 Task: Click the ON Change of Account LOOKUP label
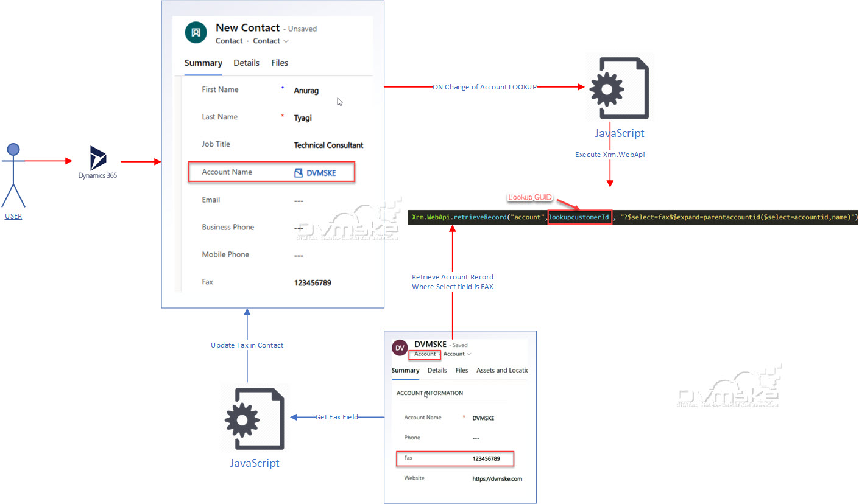pyautogui.click(x=484, y=87)
